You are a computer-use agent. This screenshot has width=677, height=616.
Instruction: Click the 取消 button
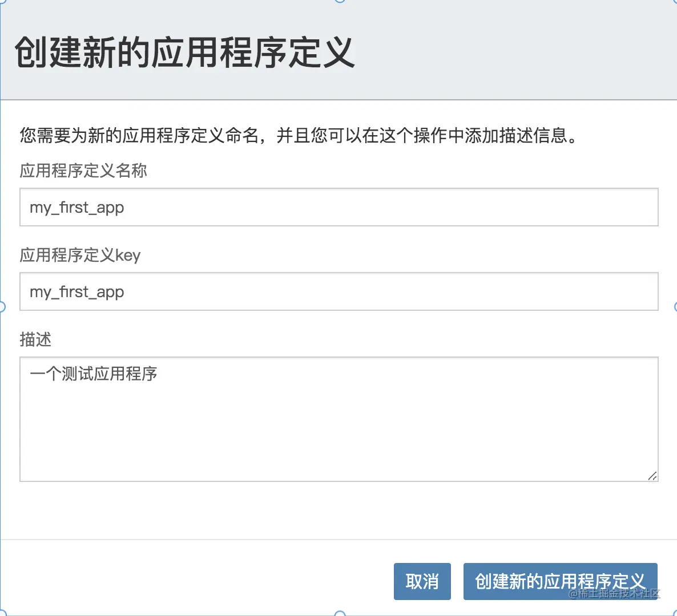[x=422, y=581]
